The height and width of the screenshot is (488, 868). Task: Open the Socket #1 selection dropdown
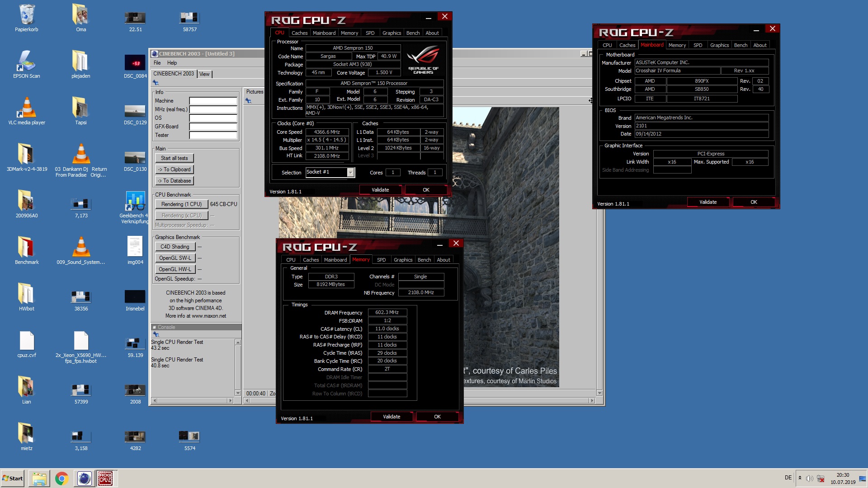(x=350, y=172)
